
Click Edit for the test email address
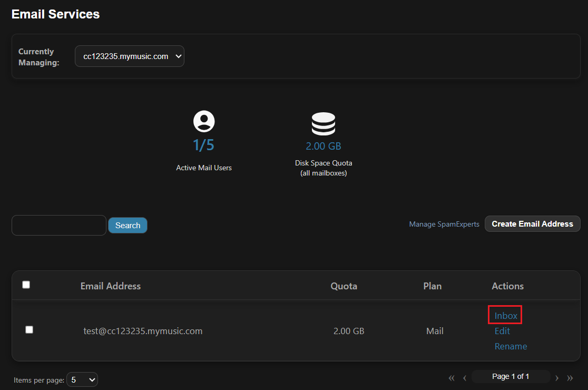[x=502, y=331]
